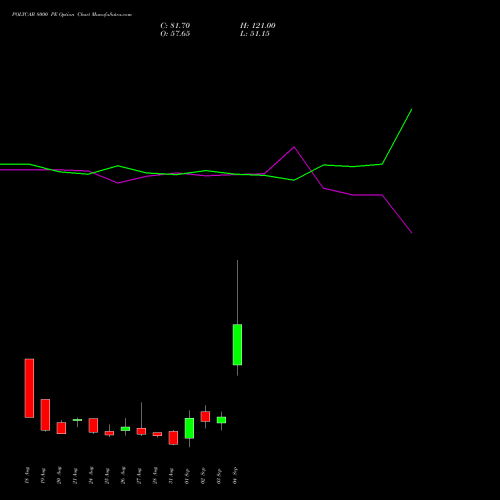Click the purple indicator line's peak point
This screenshot has width=500, height=500.
pos(294,147)
